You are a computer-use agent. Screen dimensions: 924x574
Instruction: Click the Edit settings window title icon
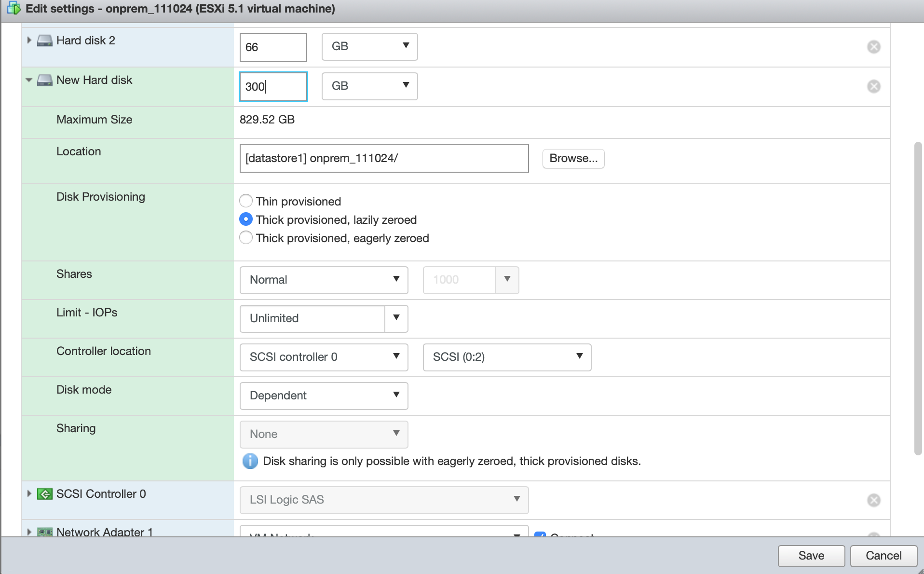[x=14, y=8]
